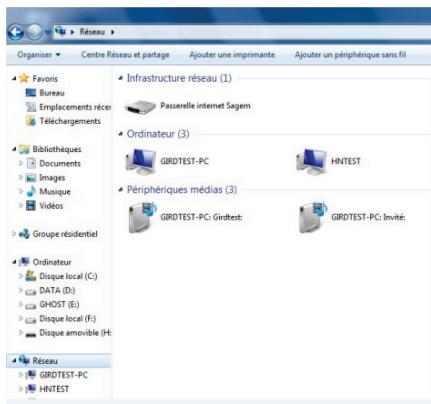The height and width of the screenshot is (404, 431).
Task: Open the arrow after Réseau breadcrumb
Action: 112,32
